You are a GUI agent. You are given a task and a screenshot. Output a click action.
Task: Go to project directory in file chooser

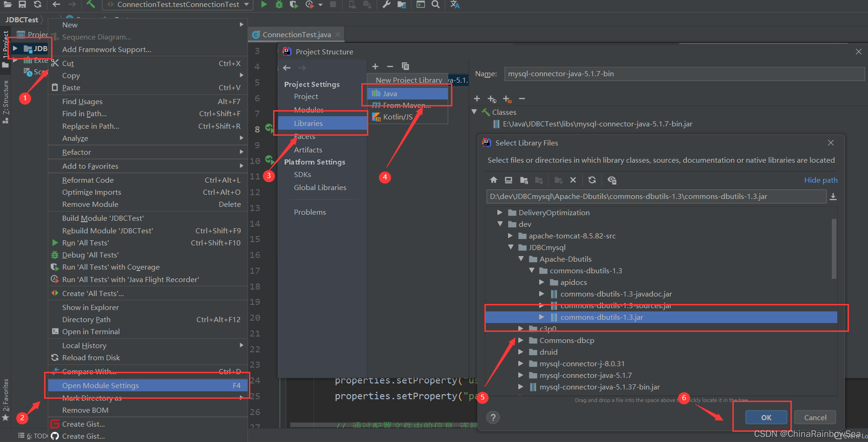coord(524,180)
